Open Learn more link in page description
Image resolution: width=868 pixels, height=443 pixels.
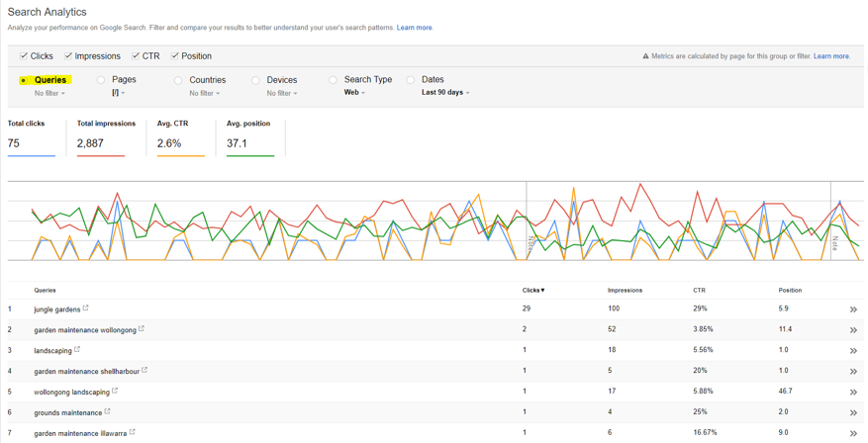[415, 28]
